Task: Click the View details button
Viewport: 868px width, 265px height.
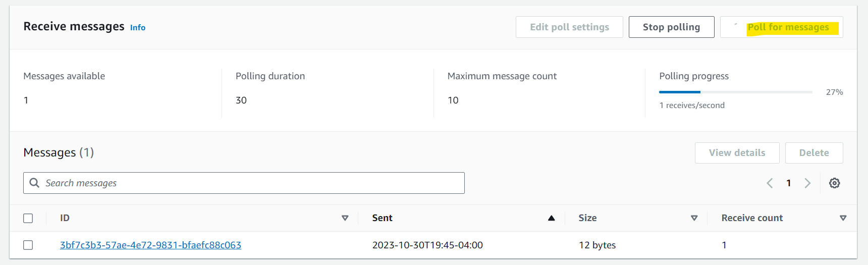Action: click(x=737, y=152)
